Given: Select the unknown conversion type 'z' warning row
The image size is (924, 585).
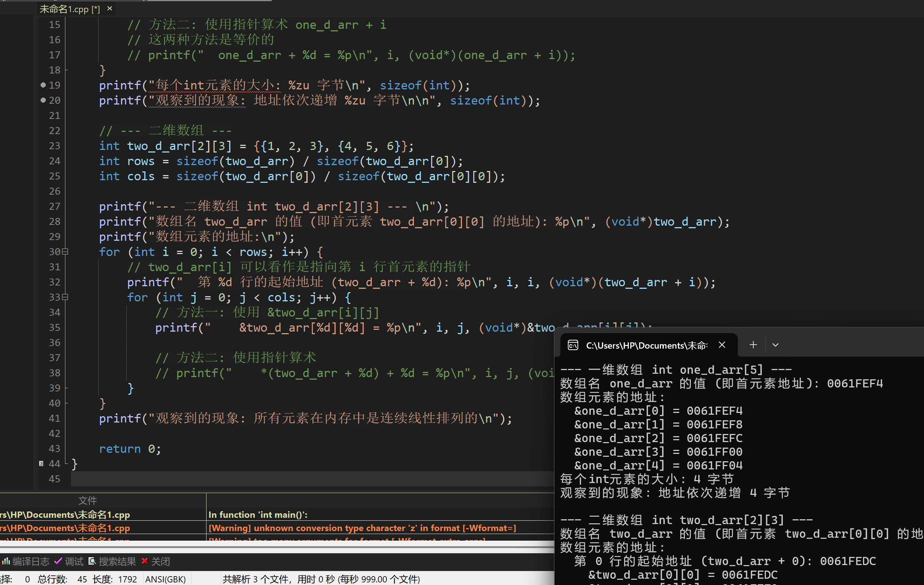Looking at the screenshot, I should pos(362,528).
